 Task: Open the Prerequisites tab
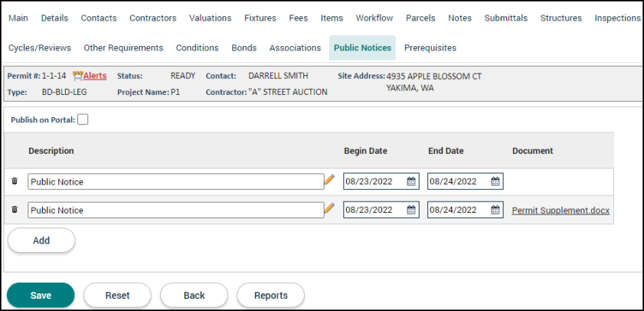(430, 47)
